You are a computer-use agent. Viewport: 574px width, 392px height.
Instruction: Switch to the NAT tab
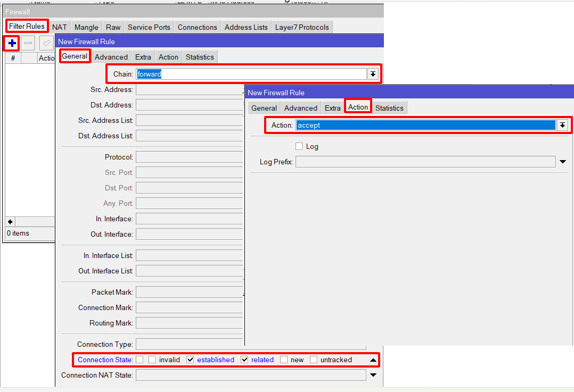[x=60, y=27]
